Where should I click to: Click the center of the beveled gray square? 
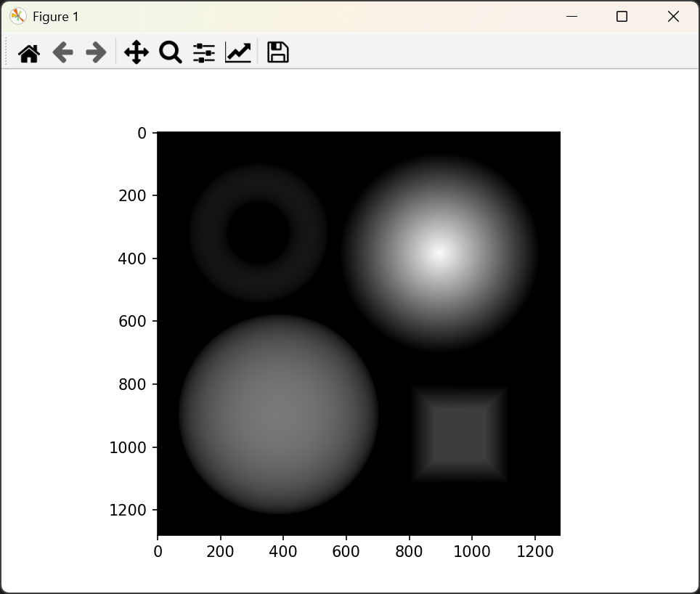[459, 434]
